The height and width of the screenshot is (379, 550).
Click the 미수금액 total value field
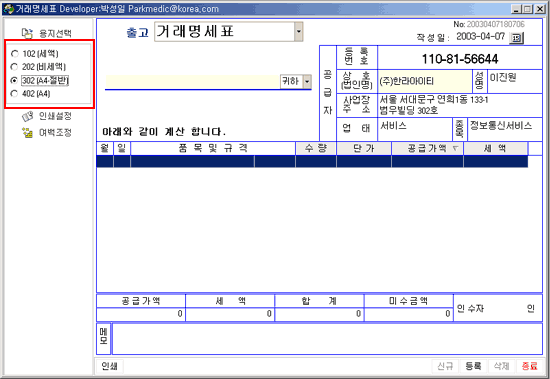click(x=409, y=314)
